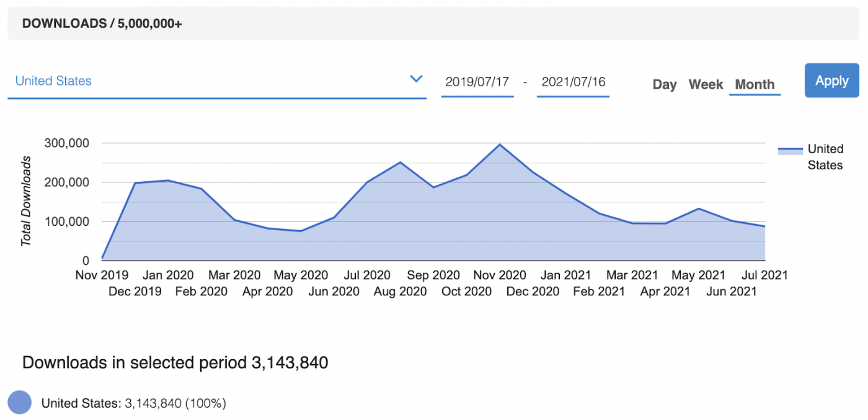Click the May 2020 x-axis label
Image resolution: width=868 pixels, height=420 pixels.
click(301, 275)
